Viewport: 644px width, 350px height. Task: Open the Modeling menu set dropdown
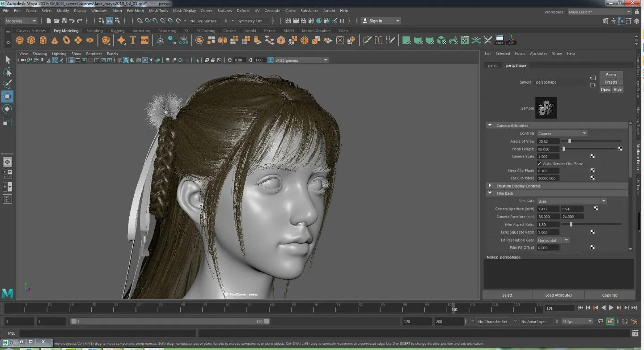point(21,21)
